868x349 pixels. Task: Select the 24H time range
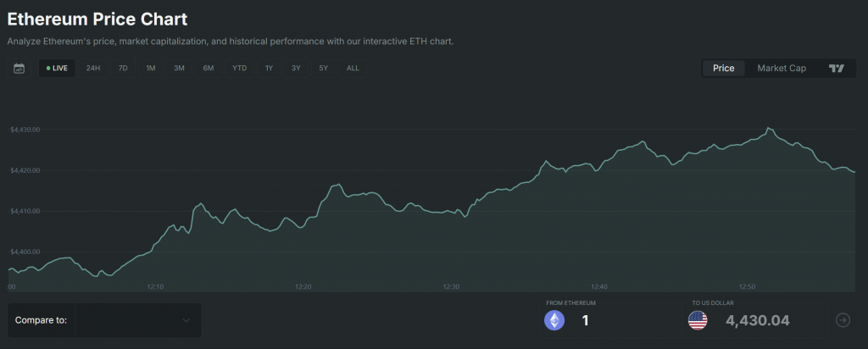[x=93, y=69]
